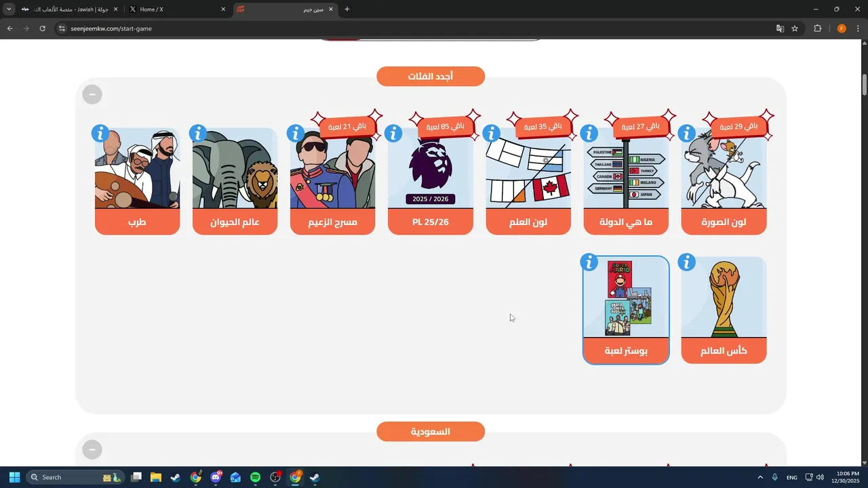
Task: Open the network status tray icon
Action: (809, 477)
